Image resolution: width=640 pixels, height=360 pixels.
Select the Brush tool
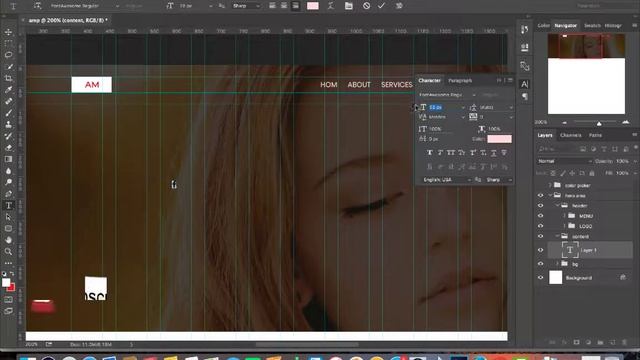[x=8, y=113]
